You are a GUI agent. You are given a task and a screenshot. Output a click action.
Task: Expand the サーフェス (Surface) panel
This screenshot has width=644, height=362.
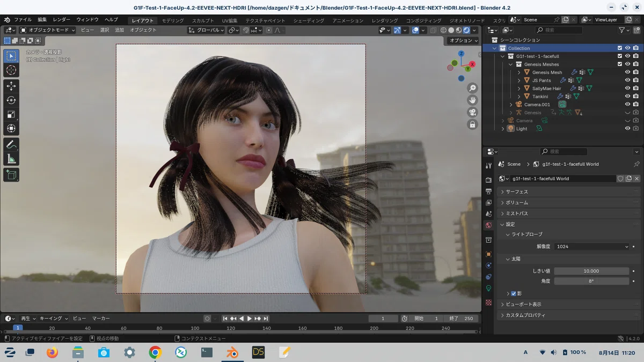tap(568, 191)
